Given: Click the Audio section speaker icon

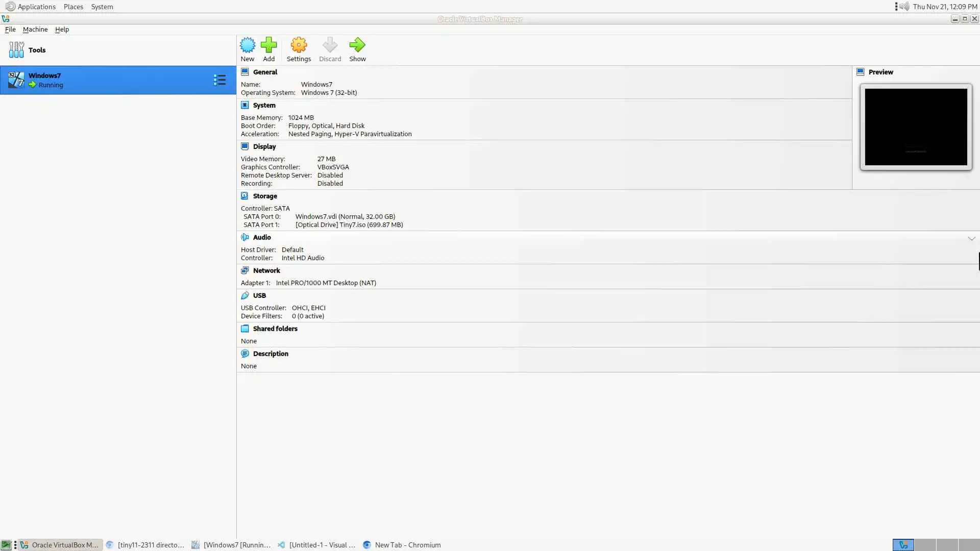Looking at the screenshot, I should (x=245, y=237).
